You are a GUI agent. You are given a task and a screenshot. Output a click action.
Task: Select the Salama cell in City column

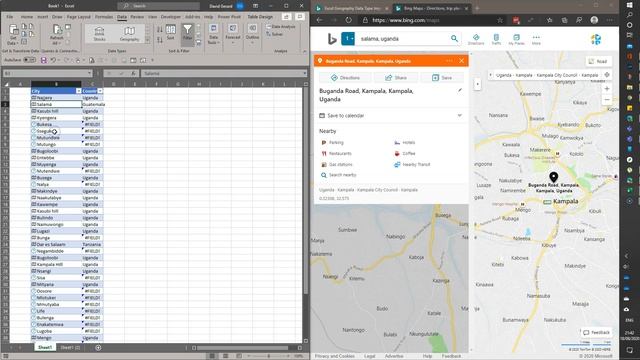(x=56, y=104)
